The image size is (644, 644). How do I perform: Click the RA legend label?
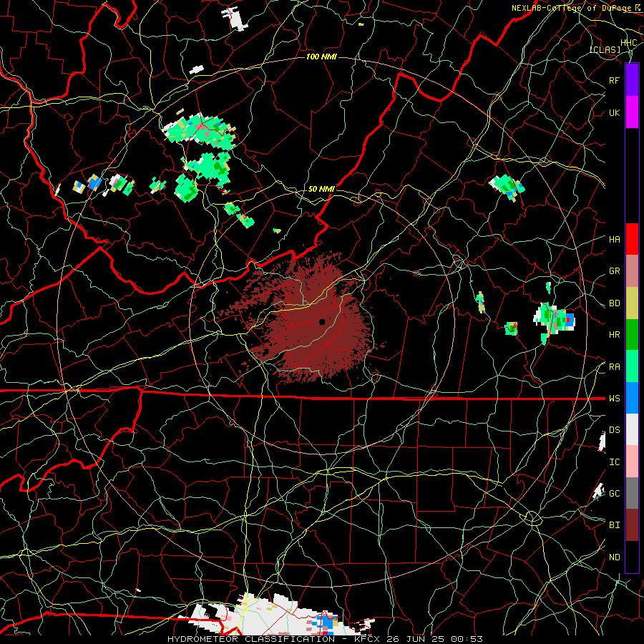pyautogui.click(x=614, y=367)
